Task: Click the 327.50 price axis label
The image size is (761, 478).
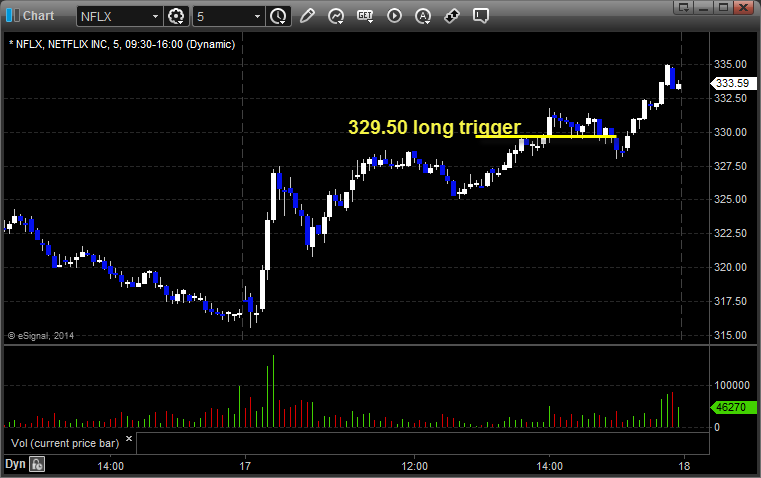Action: click(730, 166)
